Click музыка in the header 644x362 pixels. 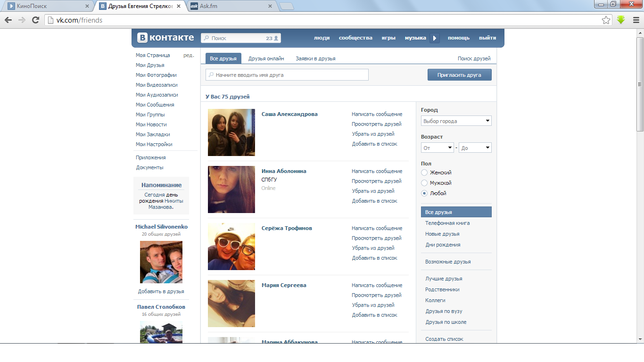(x=415, y=38)
